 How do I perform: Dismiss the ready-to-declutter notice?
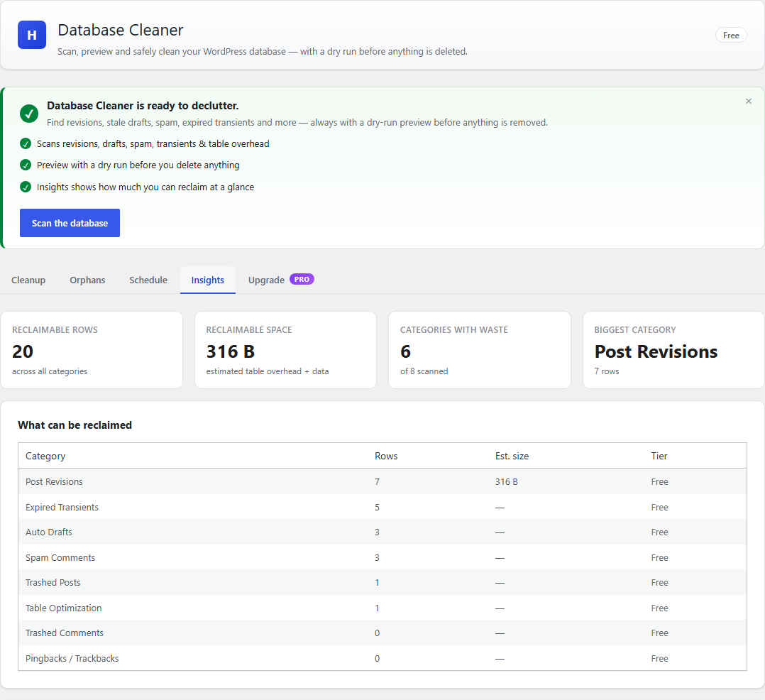click(x=749, y=101)
